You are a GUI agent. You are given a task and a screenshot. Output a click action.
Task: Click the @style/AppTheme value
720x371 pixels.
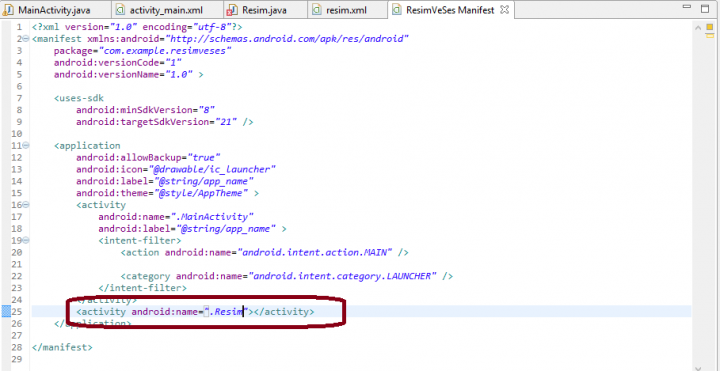pyautogui.click(x=201, y=193)
